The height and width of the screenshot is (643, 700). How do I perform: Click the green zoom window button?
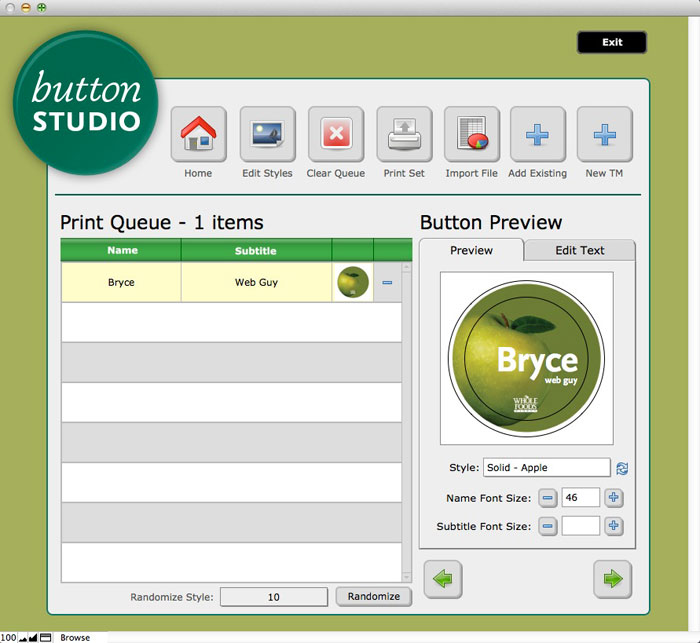point(42,8)
